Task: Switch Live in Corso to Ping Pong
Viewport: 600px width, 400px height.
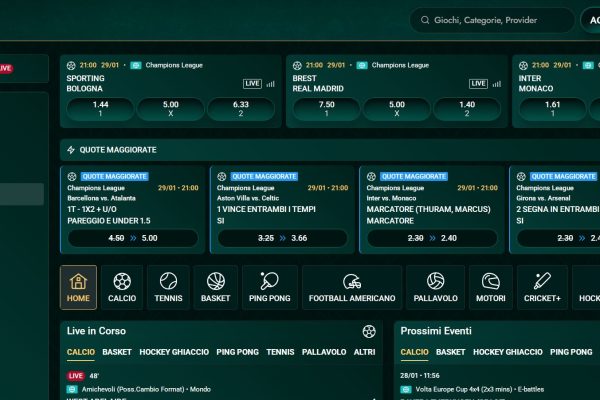Action: [x=238, y=352]
